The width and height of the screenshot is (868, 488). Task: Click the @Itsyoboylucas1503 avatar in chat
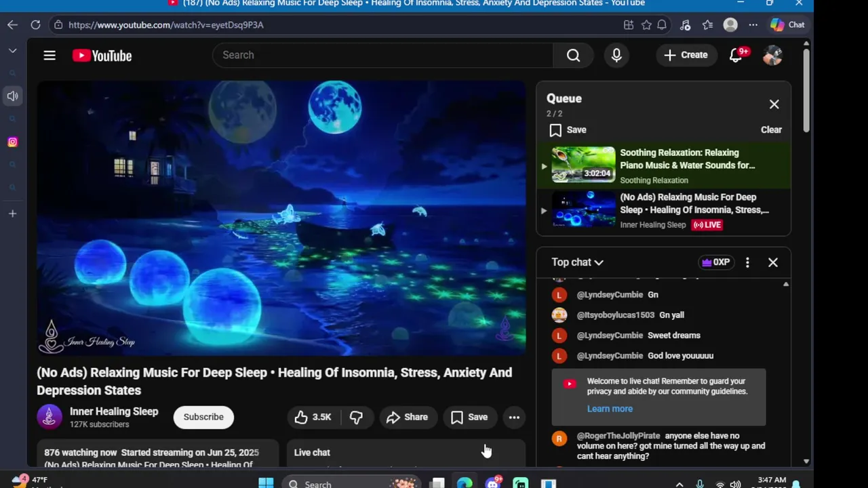[559, 315]
